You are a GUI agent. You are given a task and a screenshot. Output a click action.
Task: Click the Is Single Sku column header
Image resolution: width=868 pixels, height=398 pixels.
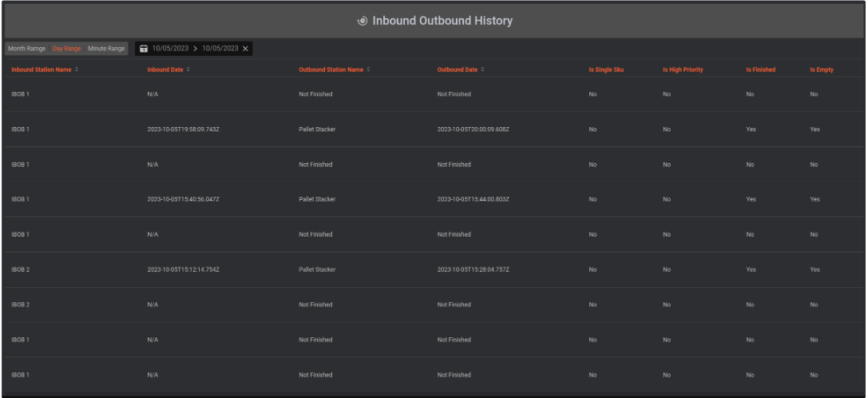tap(606, 70)
